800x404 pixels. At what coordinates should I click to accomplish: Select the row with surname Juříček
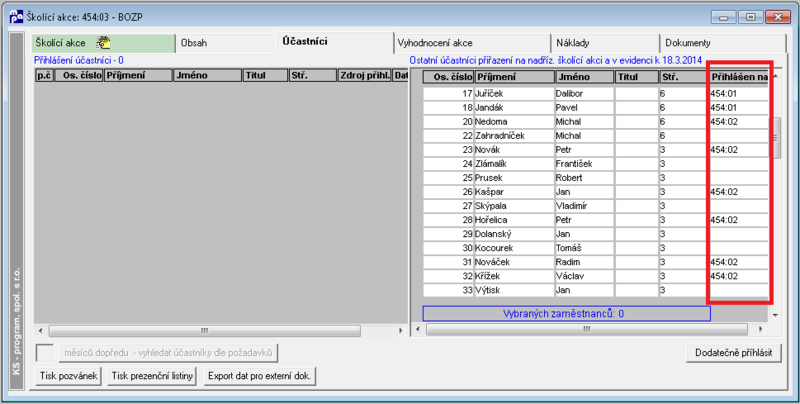pyautogui.click(x=595, y=94)
